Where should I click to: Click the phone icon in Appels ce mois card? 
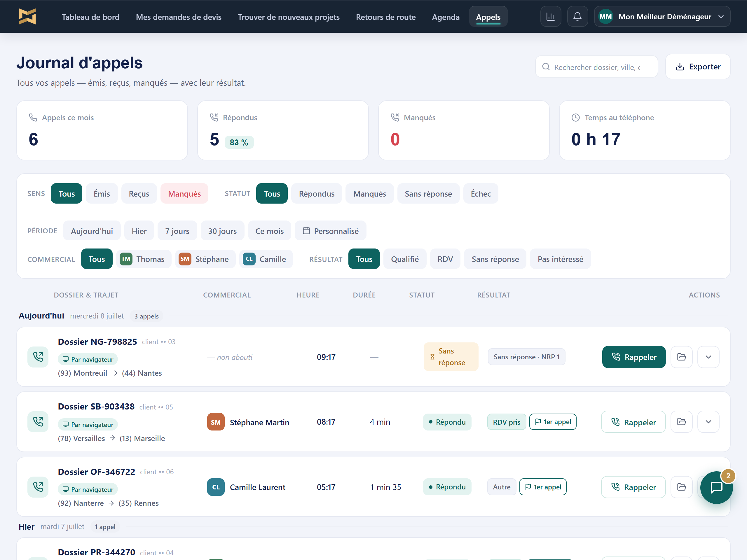tap(33, 118)
